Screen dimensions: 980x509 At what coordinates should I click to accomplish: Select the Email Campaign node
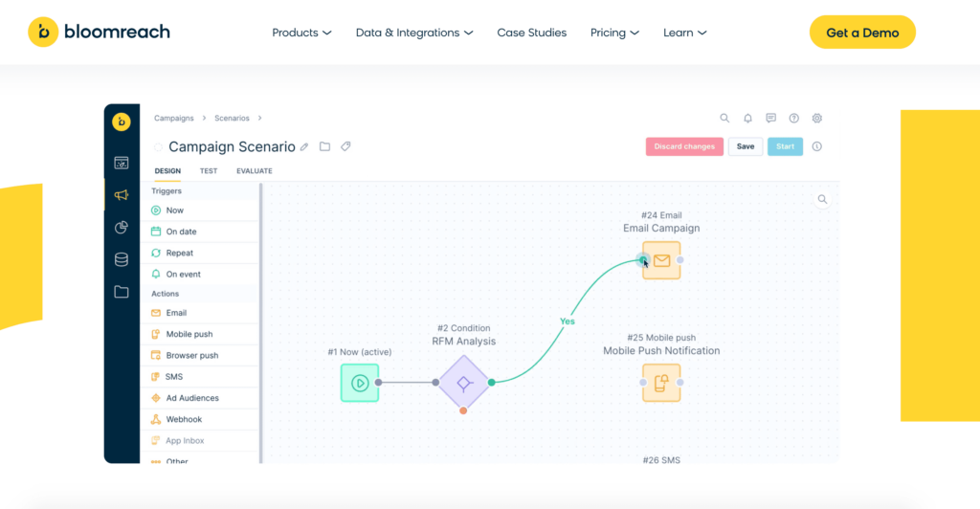(x=661, y=260)
